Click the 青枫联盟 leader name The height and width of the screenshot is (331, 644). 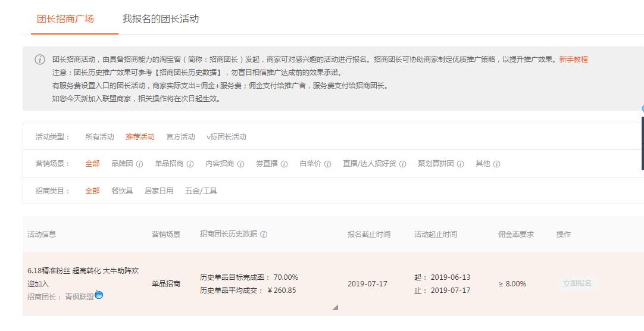[79, 296]
